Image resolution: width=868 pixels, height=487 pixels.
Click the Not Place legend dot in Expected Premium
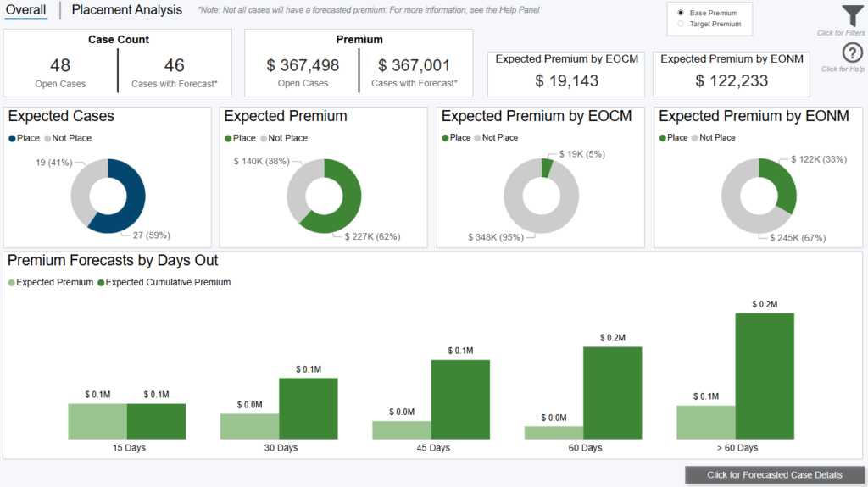tap(264, 138)
